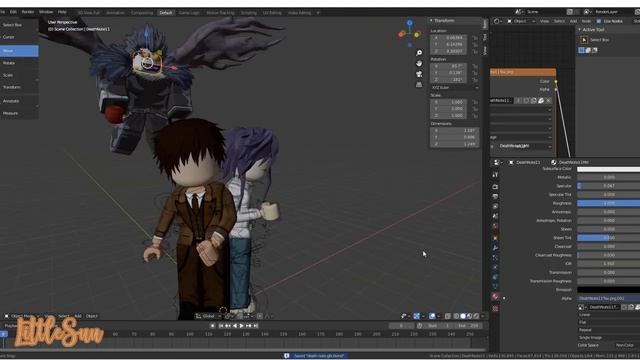Open the Edit menu
The height and width of the screenshot is (360, 640).
tap(13, 12)
